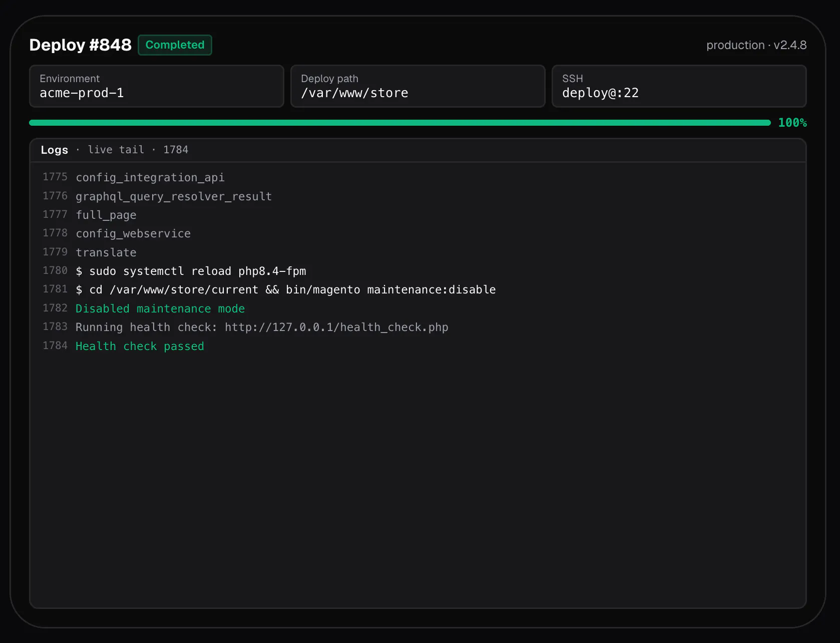Click the Deploy #848 title
This screenshot has width=840, height=643.
[x=80, y=45]
